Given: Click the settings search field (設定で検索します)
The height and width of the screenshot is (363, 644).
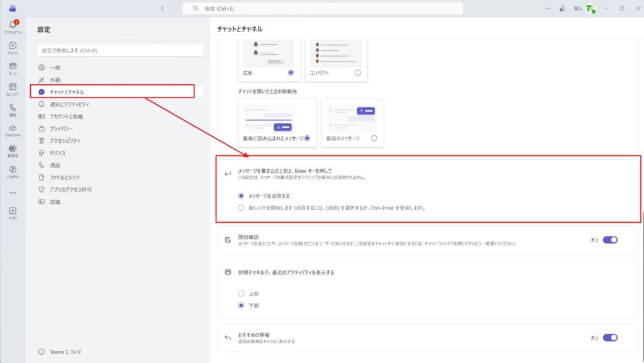Looking at the screenshot, I should [120, 50].
